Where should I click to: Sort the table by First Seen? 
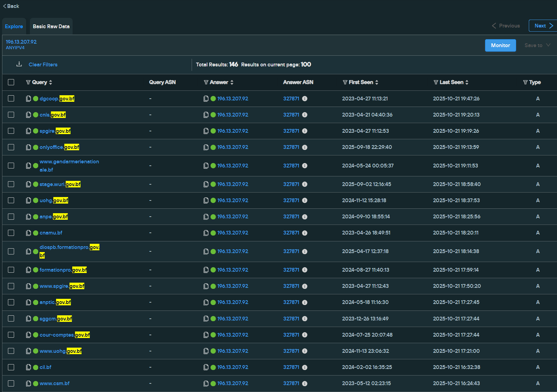pyautogui.click(x=377, y=82)
